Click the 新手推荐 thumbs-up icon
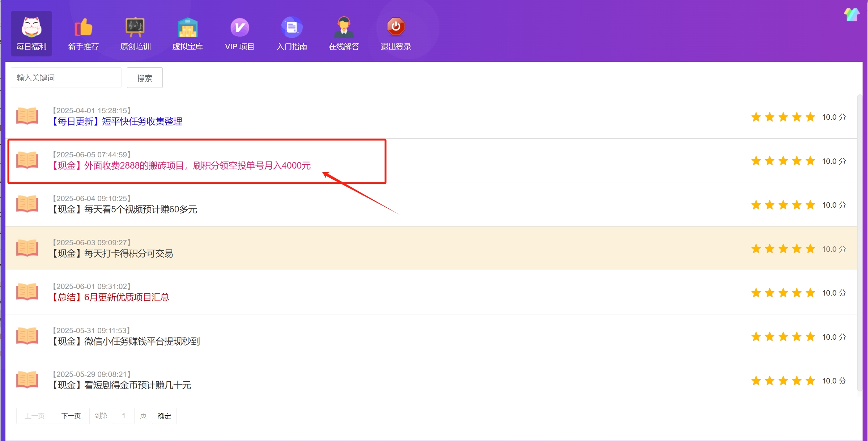Image resolution: width=868 pixels, height=441 pixels. coord(84,27)
